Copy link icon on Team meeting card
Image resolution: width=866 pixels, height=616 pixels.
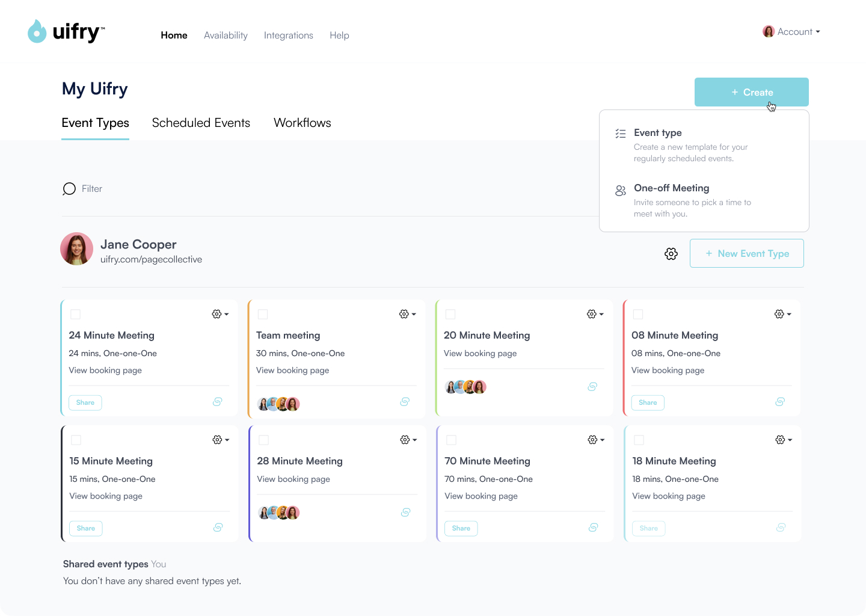pyautogui.click(x=405, y=402)
